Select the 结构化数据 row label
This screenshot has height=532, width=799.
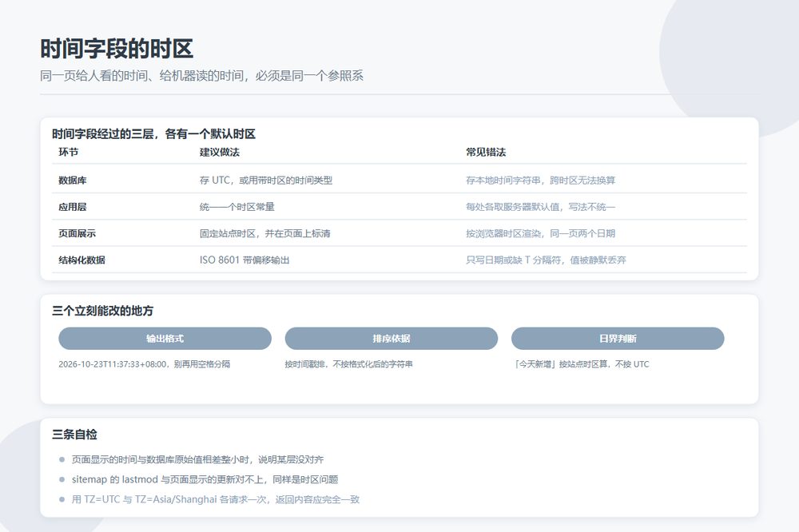pos(81,260)
